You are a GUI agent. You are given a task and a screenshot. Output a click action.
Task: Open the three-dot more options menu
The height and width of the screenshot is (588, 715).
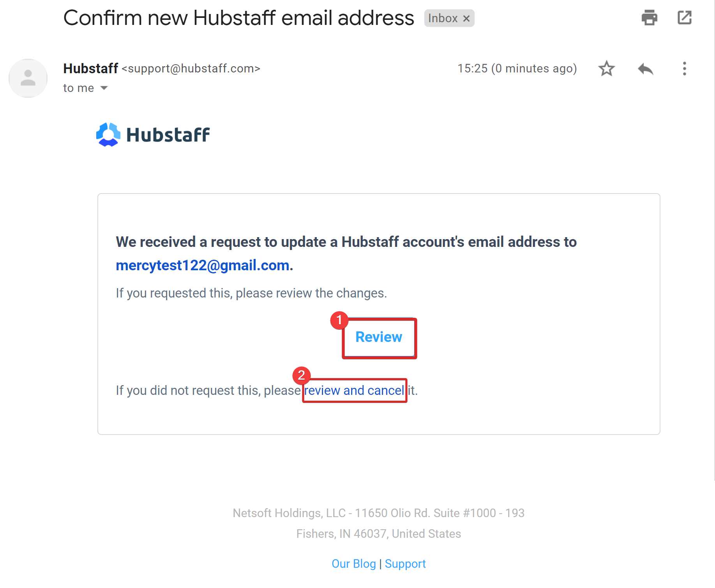coord(684,69)
